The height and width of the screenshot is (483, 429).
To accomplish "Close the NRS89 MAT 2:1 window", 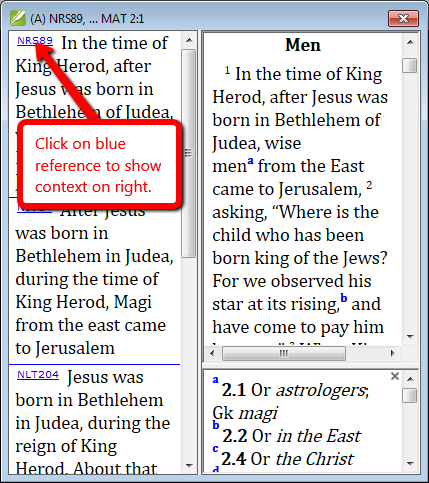I will pos(403,18).
